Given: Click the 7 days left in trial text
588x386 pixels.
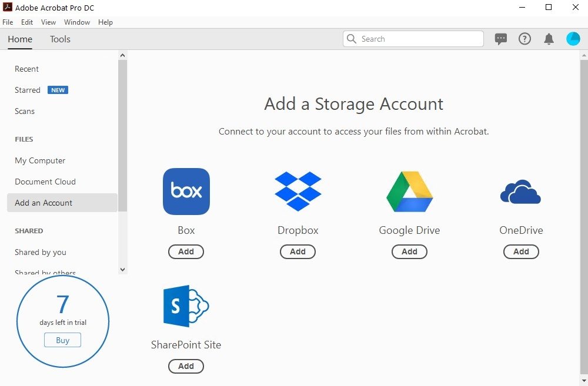Looking at the screenshot, I should (63, 310).
